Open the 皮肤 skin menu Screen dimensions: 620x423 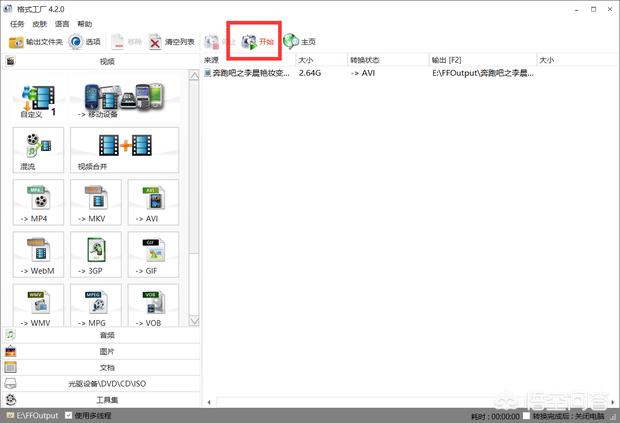click(x=39, y=23)
